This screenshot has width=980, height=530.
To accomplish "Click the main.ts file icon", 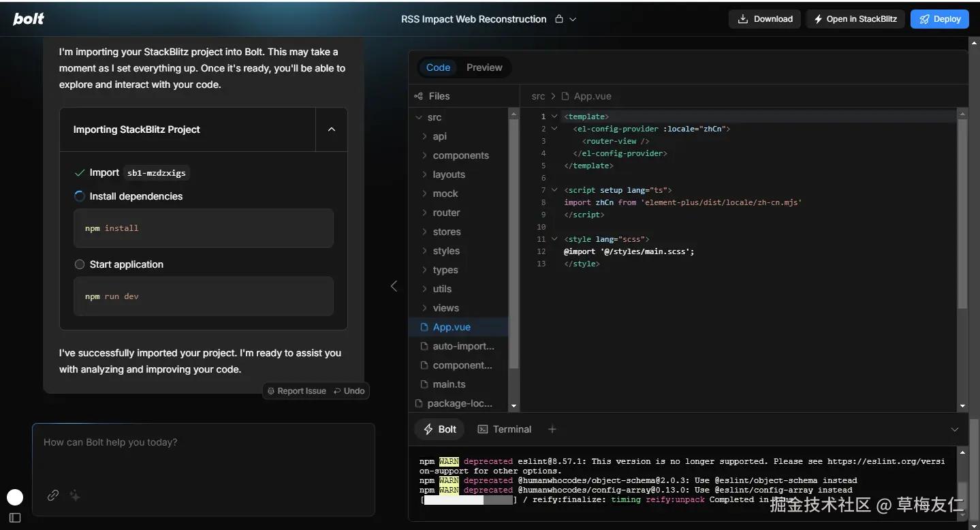I will pyautogui.click(x=424, y=384).
